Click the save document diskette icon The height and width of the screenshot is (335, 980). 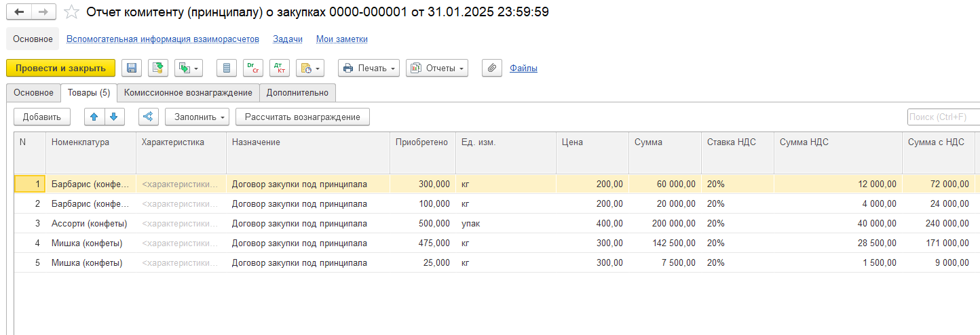132,68
